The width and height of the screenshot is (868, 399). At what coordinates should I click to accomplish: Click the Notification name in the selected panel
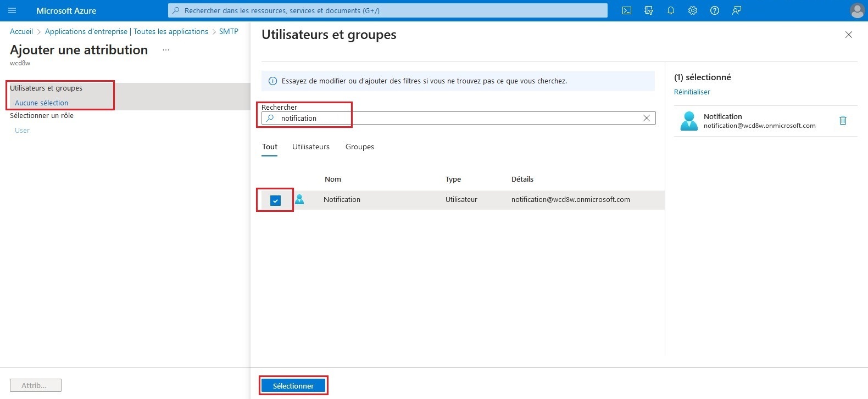pos(723,116)
